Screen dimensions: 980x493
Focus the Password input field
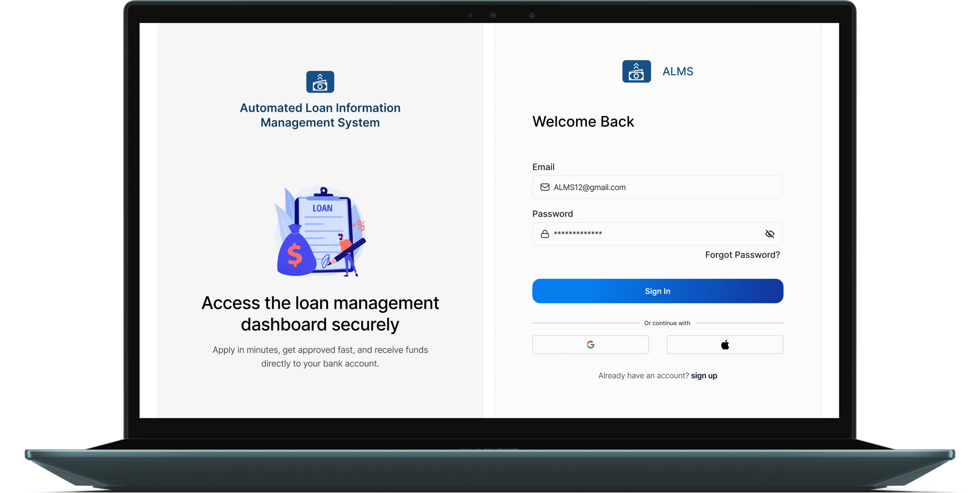pos(657,234)
